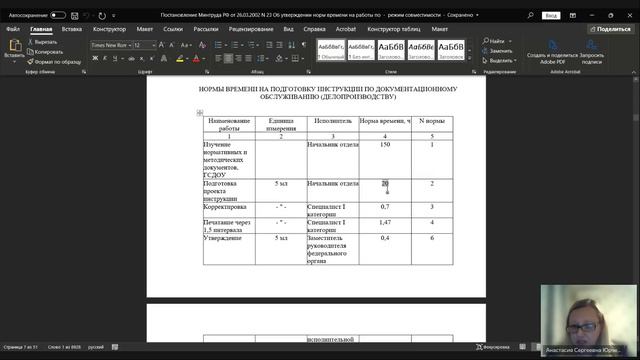
Task: Click the numbered list icon
Action: coord(235,45)
